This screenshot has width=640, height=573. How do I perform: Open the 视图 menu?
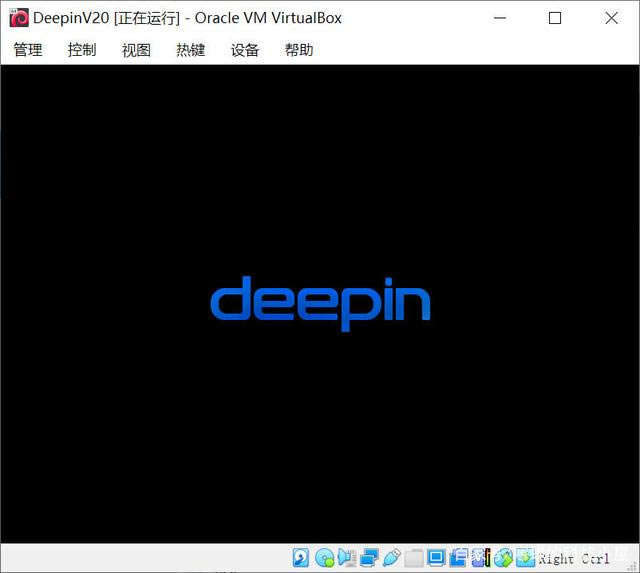(136, 50)
